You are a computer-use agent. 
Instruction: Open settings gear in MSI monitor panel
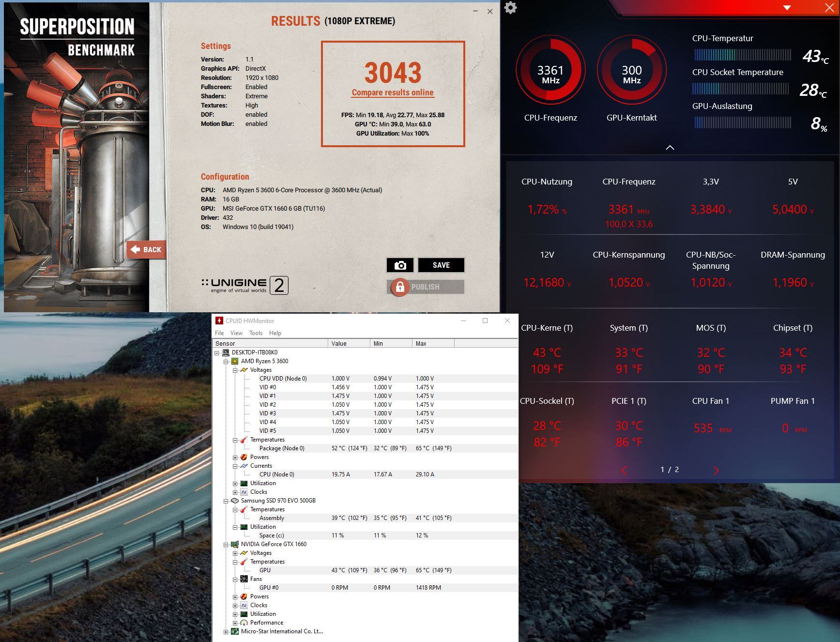point(510,8)
